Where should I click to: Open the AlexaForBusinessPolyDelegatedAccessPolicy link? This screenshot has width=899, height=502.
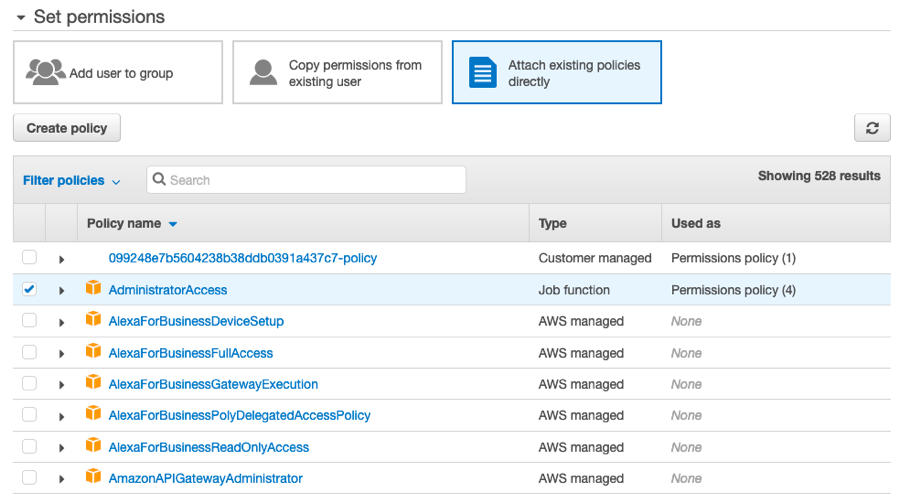click(239, 415)
